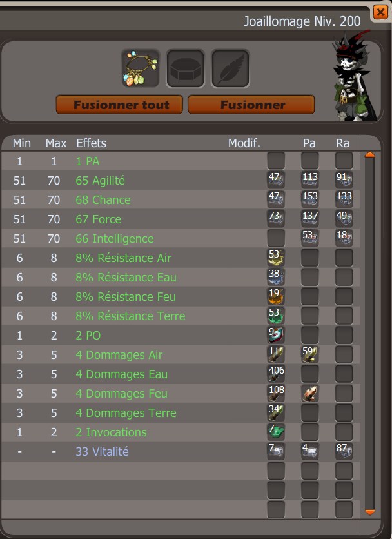Screen dimensions: 392x539
Task: Click the scrollbar down arrow
Action: point(369,512)
